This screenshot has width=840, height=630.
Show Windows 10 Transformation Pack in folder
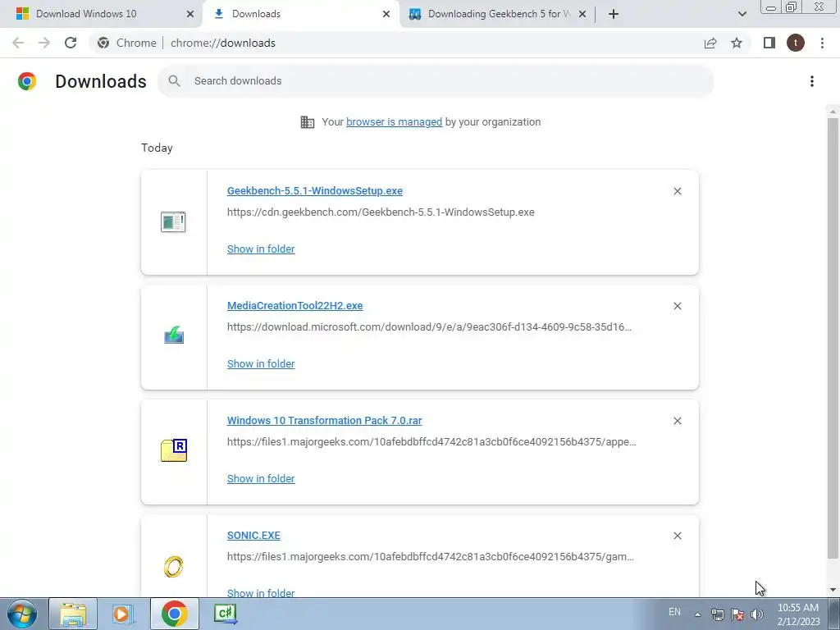pos(261,478)
